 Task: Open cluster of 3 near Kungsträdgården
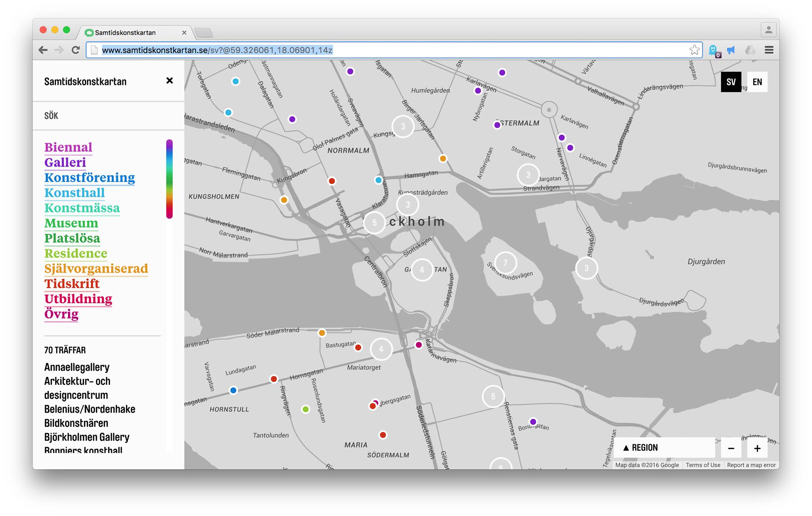[408, 205]
